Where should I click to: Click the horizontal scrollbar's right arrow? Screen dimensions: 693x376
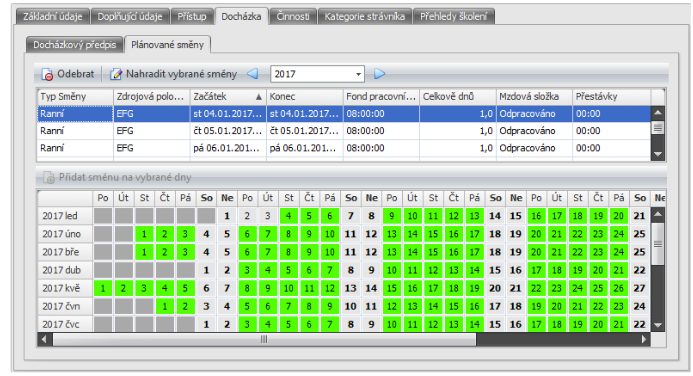(644, 339)
